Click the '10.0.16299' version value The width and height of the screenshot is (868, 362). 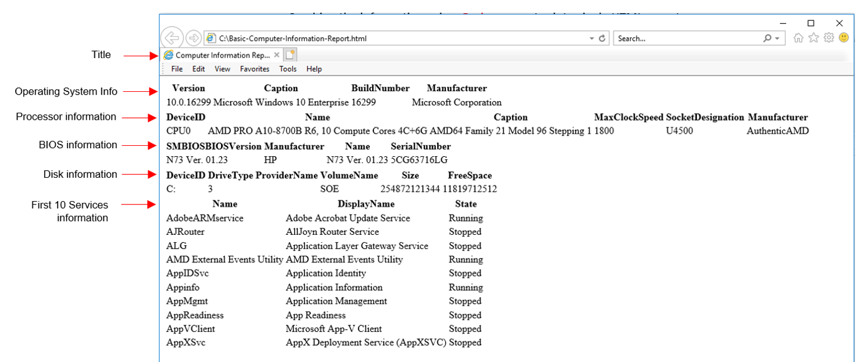point(189,102)
